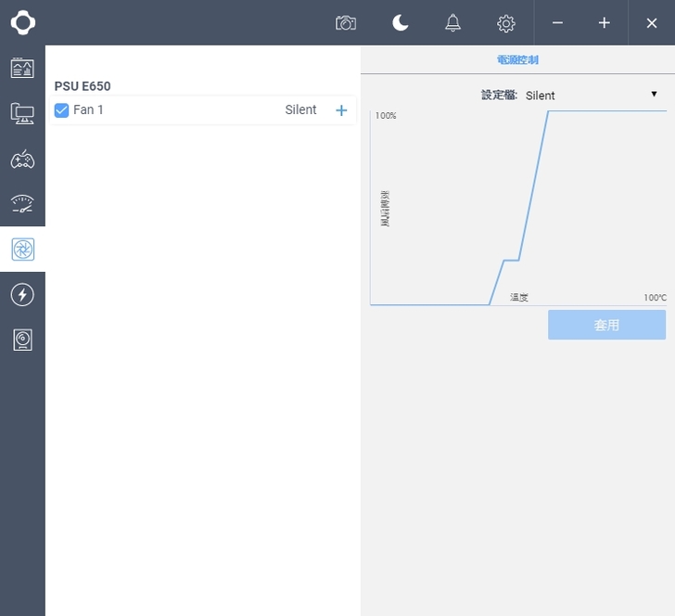Open the dashboard overview sidebar icon
Viewport: 675px width, 616px height.
point(22,68)
